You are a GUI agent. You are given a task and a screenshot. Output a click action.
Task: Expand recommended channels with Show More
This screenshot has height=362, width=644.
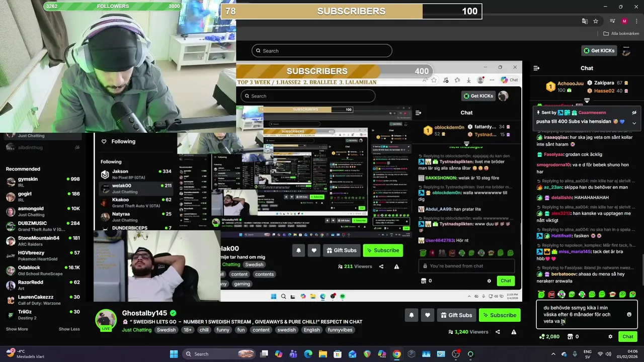coord(17,329)
